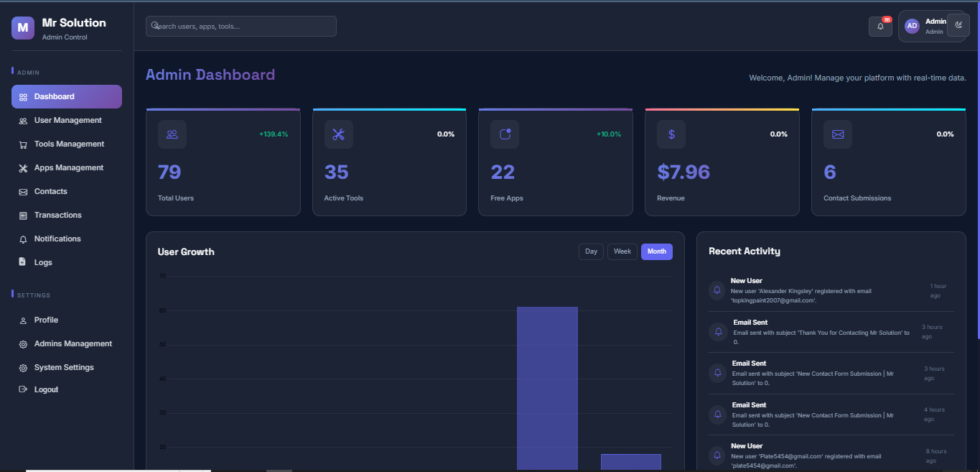
Task: Open User Management in sidebar
Action: [x=67, y=120]
